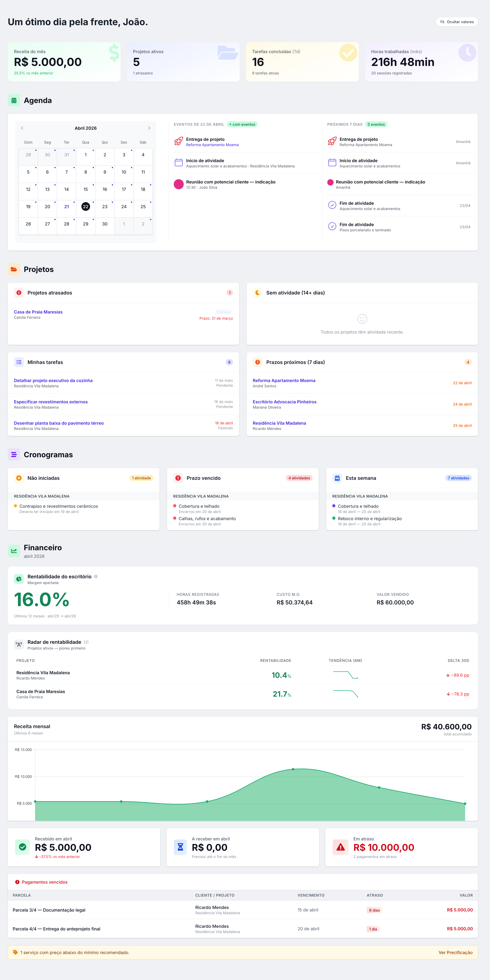Click the green Agenda calendar icon

pos(14,100)
